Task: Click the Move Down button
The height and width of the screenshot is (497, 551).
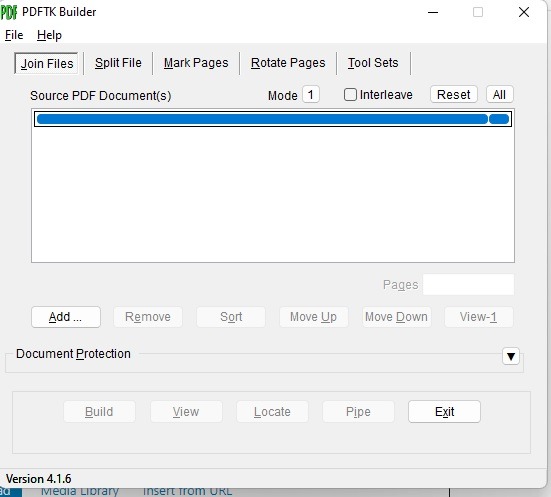Action: pos(396,317)
